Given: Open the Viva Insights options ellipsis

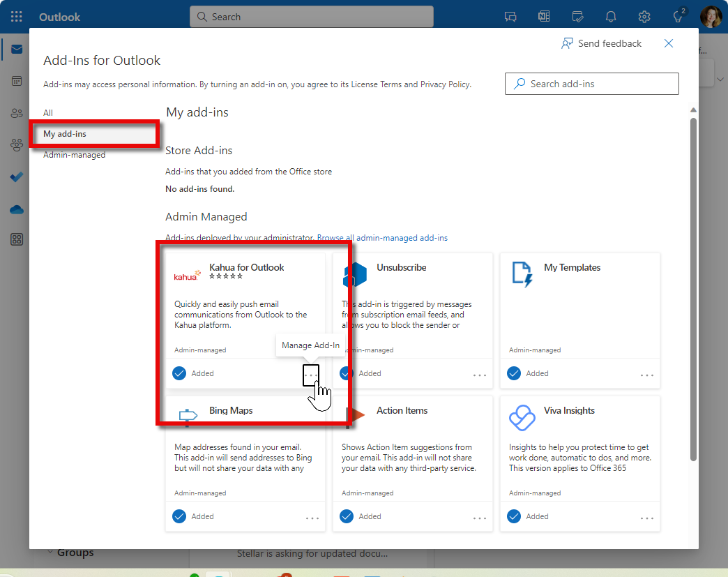Looking at the screenshot, I should click(646, 518).
